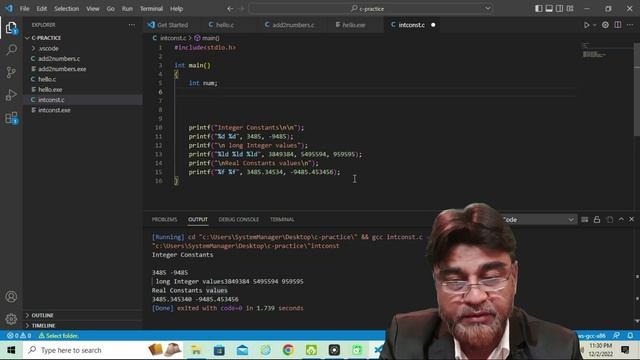640x360 pixels.
Task: Open the File menu
Action: [24, 9]
